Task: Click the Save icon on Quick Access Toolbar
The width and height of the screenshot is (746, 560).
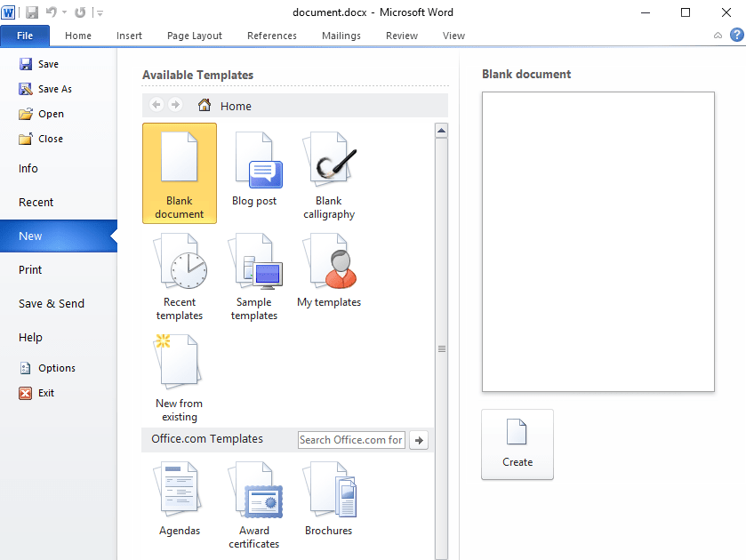Action: [x=31, y=12]
